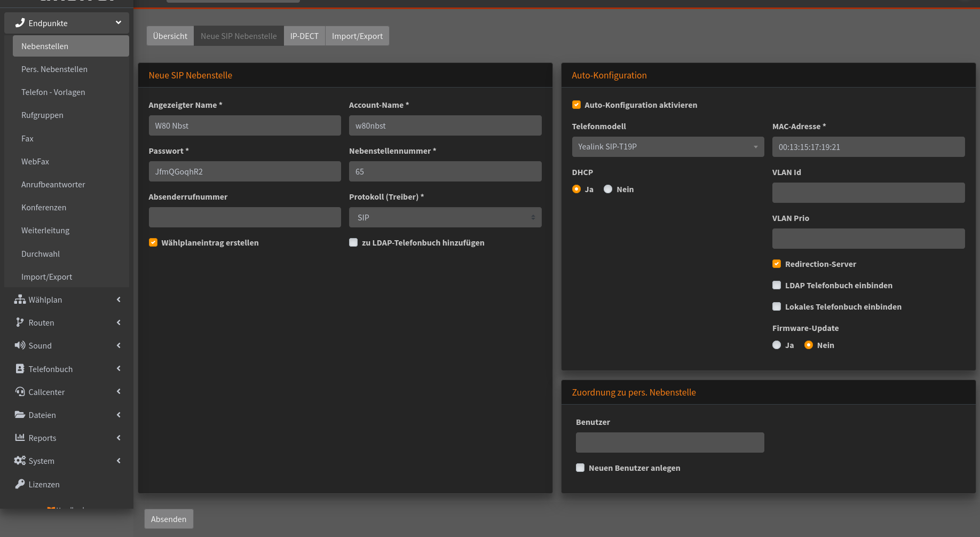Click the MAC-Adresse input field
Screen dimensions: 980x537
click(x=868, y=147)
